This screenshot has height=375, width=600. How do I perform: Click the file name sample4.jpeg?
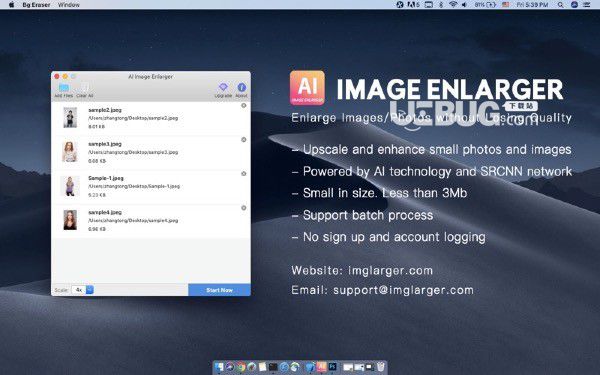pos(105,212)
